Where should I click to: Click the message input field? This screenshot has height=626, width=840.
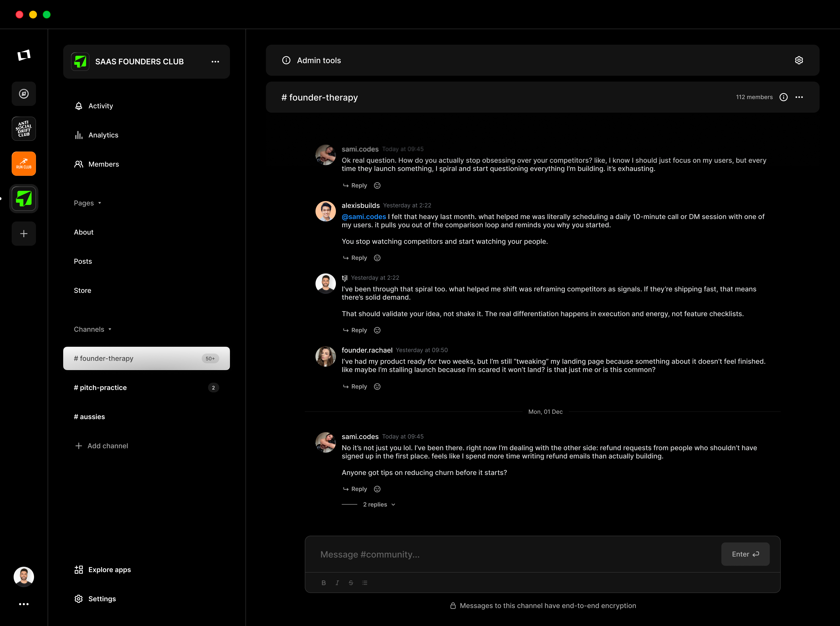[493, 554]
